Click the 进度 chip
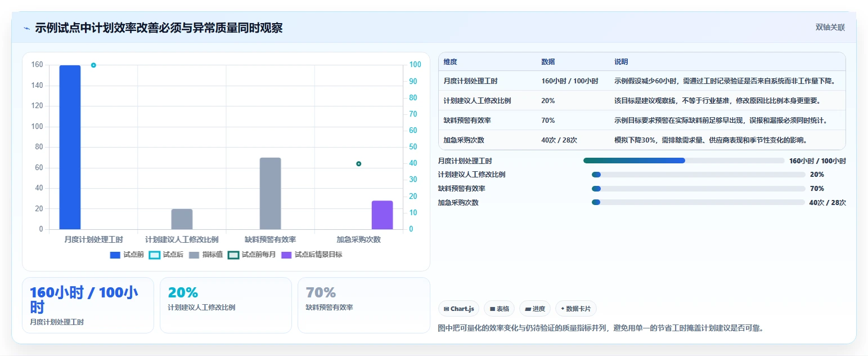Screen dimensions: 868x356 [x=535, y=309]
